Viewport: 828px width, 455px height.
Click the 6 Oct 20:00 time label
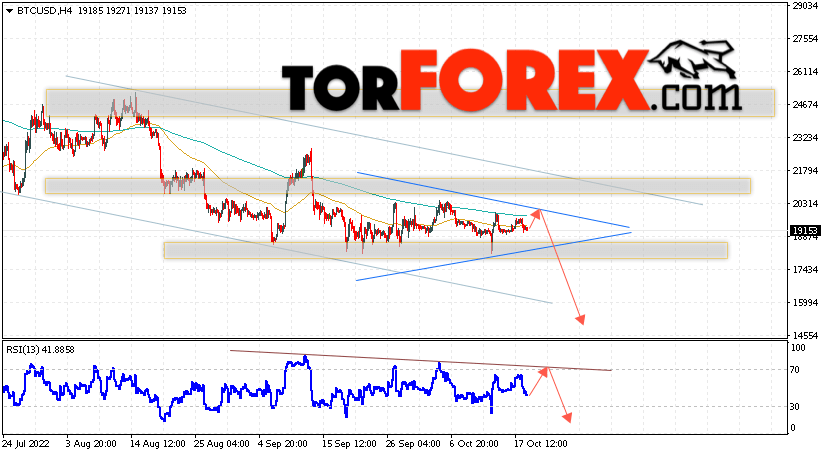click(474, 443)
